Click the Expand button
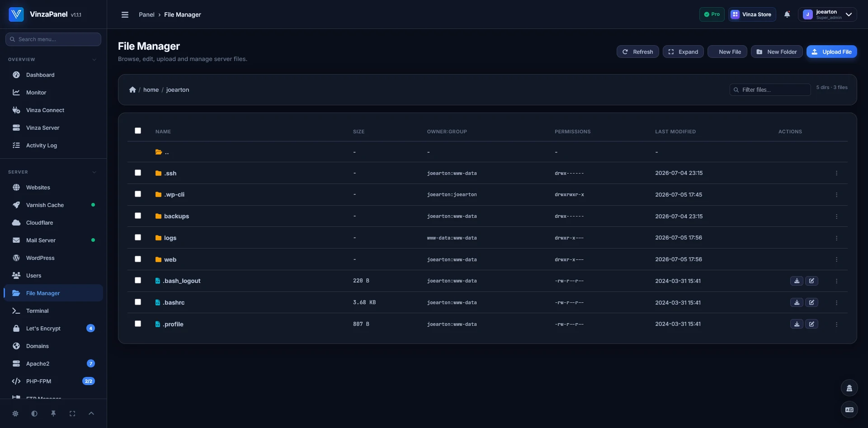 tap(683, 52)
